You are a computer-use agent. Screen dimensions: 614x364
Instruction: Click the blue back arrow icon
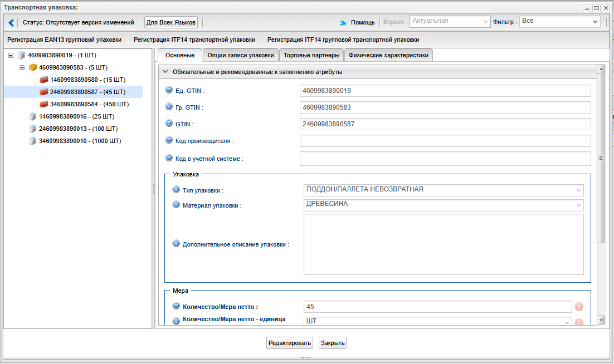[x=11, y=23]
